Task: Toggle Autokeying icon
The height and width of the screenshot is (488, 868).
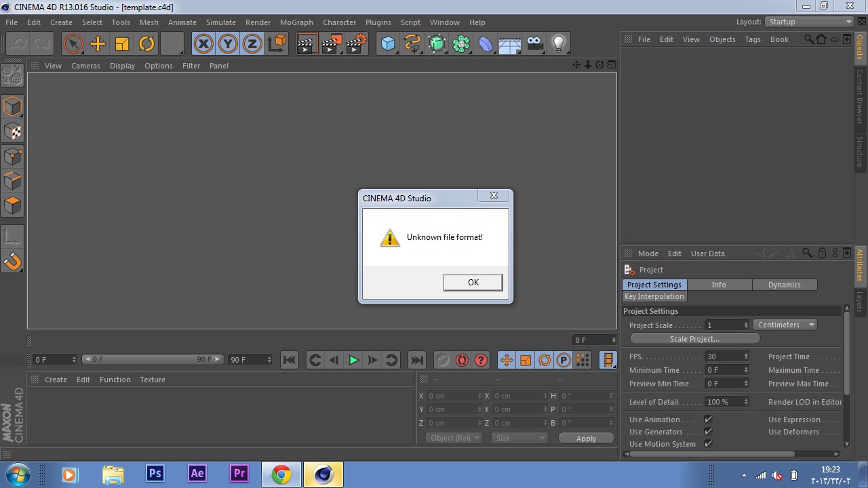Action: (x=462, y=360)
